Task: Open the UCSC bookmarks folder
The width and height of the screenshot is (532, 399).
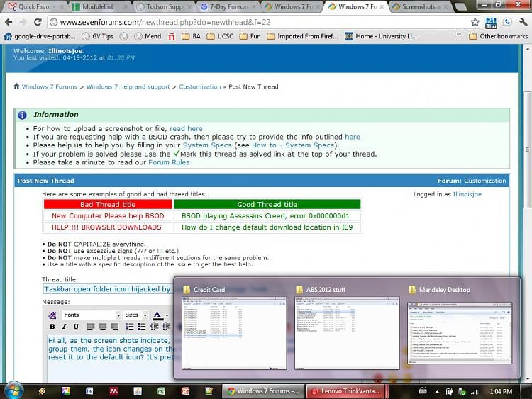Action: point(220,36)
